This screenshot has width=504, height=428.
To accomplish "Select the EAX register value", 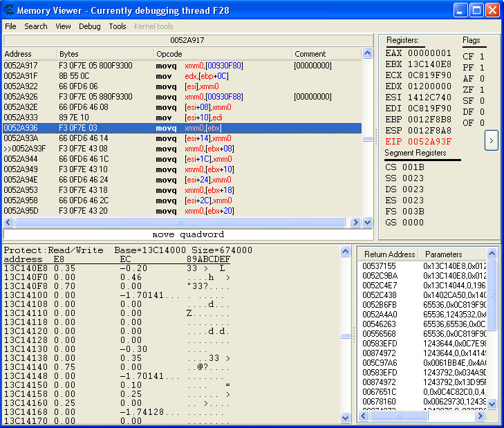I will 429,53.
